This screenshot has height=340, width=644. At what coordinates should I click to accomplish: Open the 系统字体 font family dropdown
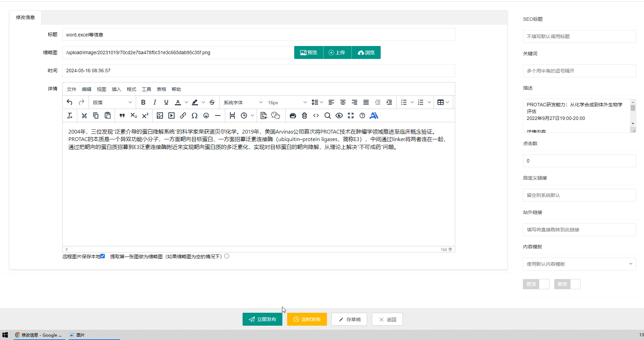click(243, 102)
